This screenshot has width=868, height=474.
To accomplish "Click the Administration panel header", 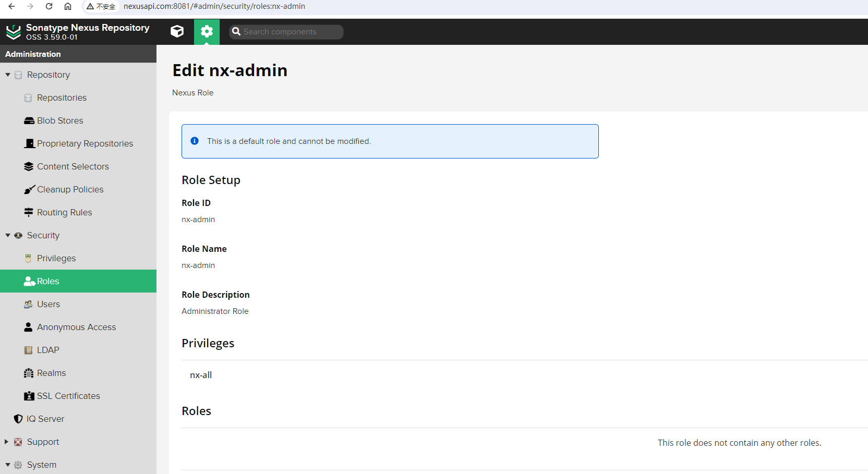I will (x=78, y=54).
